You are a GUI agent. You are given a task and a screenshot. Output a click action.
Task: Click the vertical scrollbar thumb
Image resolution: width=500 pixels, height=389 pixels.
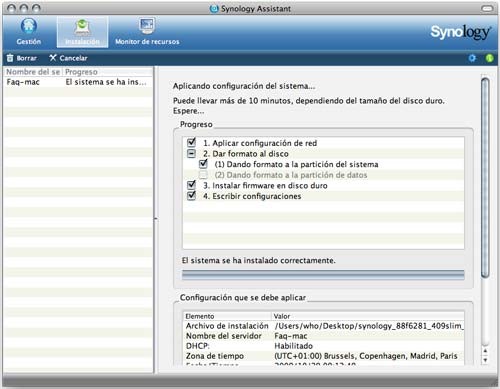point(485,177)
